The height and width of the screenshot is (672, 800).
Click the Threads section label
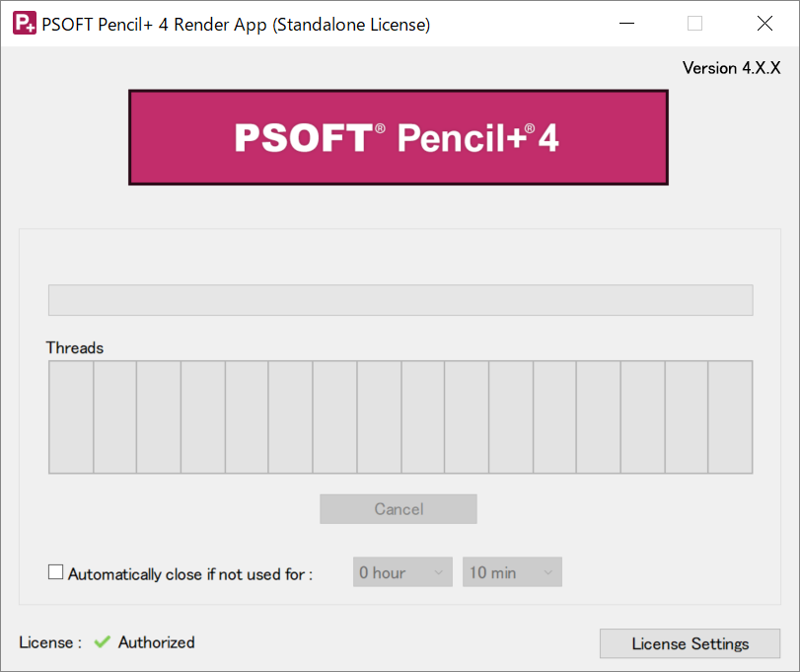click(x=75, y=348)
